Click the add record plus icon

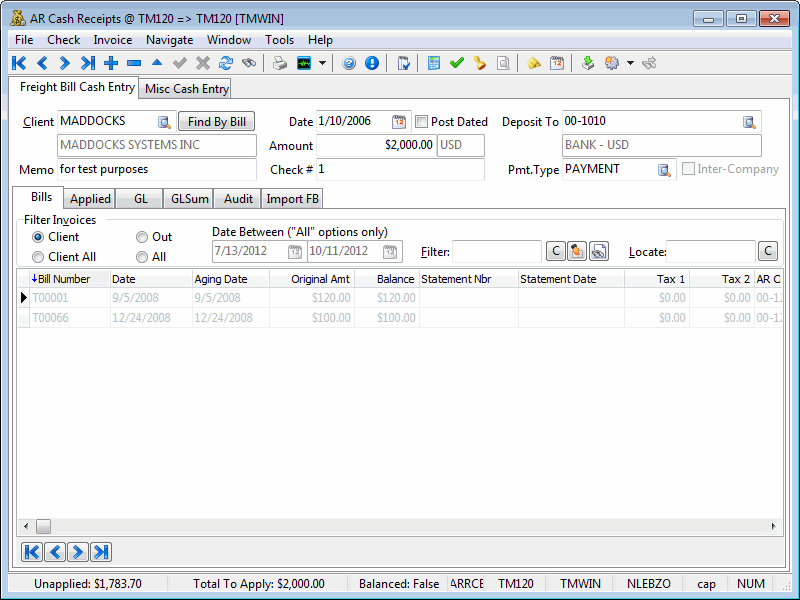pyautogui.click(x=111, y=63)
